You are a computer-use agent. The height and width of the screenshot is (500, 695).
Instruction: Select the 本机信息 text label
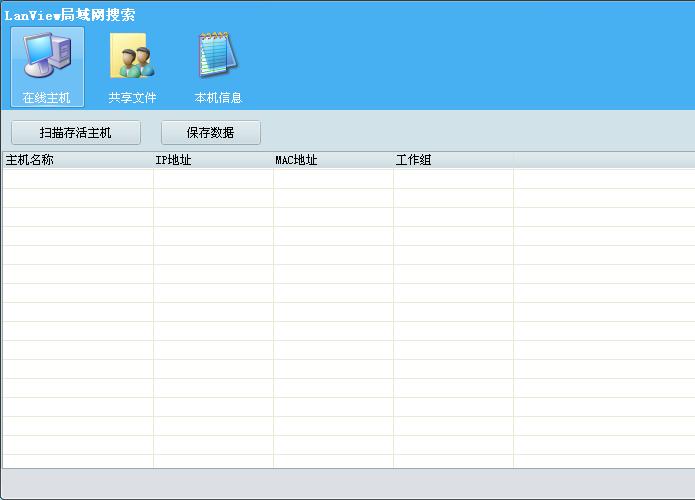pyautogui.click(x=218, y=98)
